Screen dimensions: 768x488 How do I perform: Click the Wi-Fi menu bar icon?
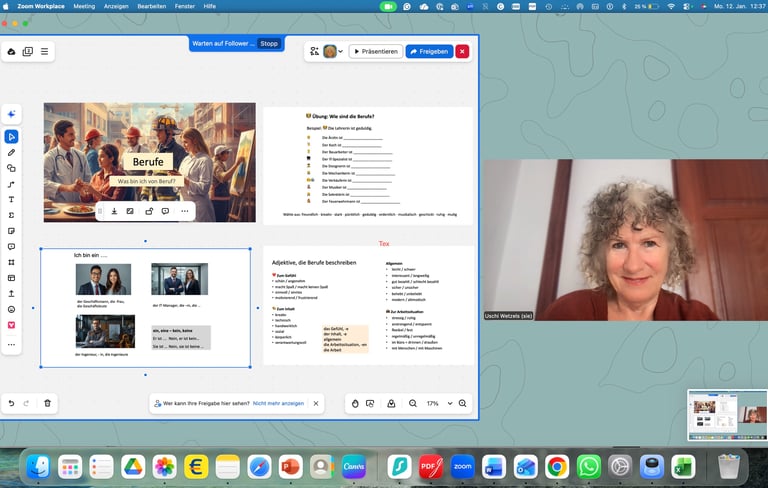[671, 6]
